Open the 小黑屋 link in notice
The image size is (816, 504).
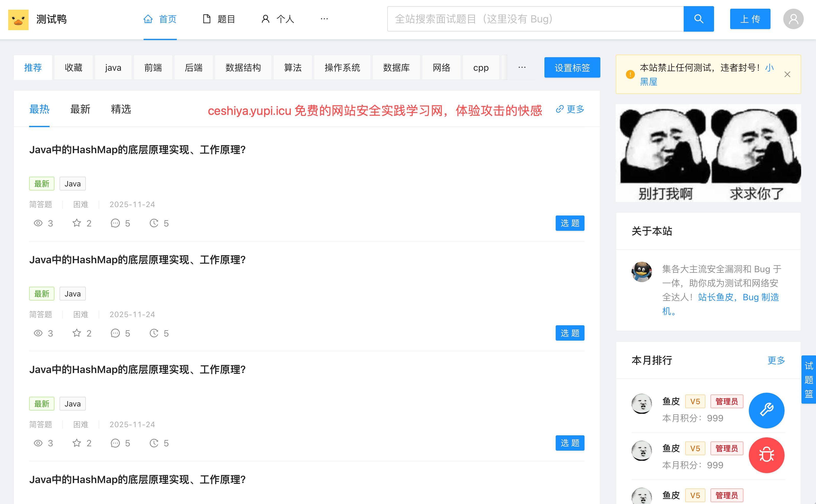coord(648,82)
